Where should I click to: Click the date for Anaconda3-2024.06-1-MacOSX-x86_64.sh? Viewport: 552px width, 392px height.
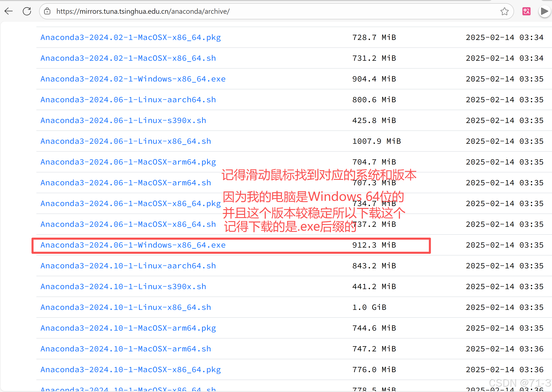click(505, 224)
